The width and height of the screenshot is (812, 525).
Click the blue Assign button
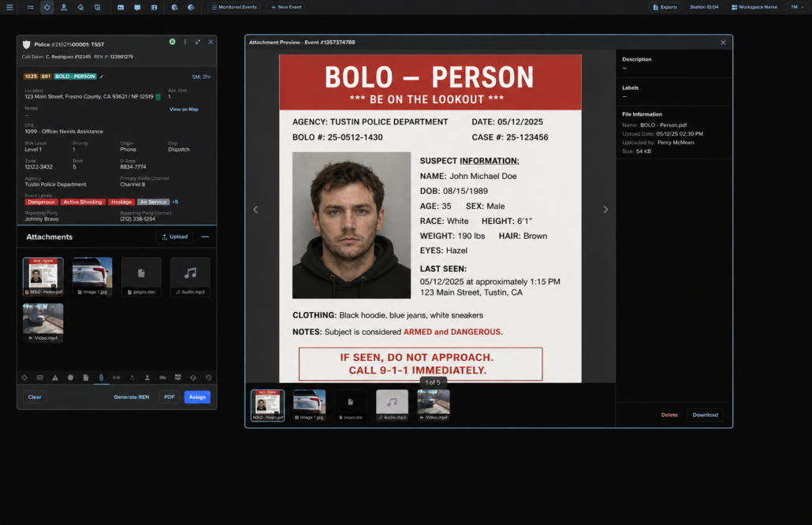(197, 397)
